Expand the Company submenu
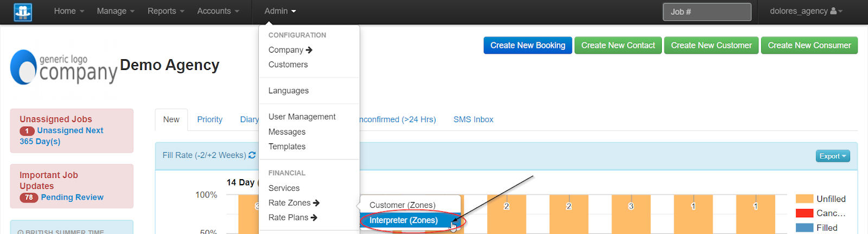This screenshot has width=868, height=234. pyautogui.click(x=290, y=50)
